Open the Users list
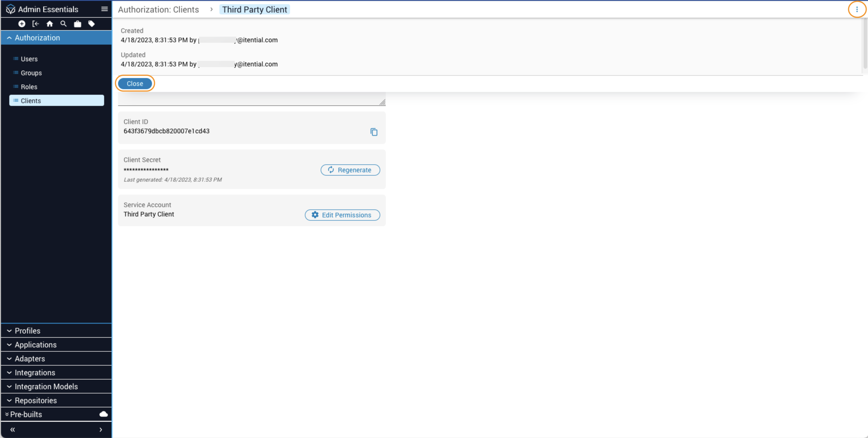This screenshot has height=438, width=868. [29, 59]
